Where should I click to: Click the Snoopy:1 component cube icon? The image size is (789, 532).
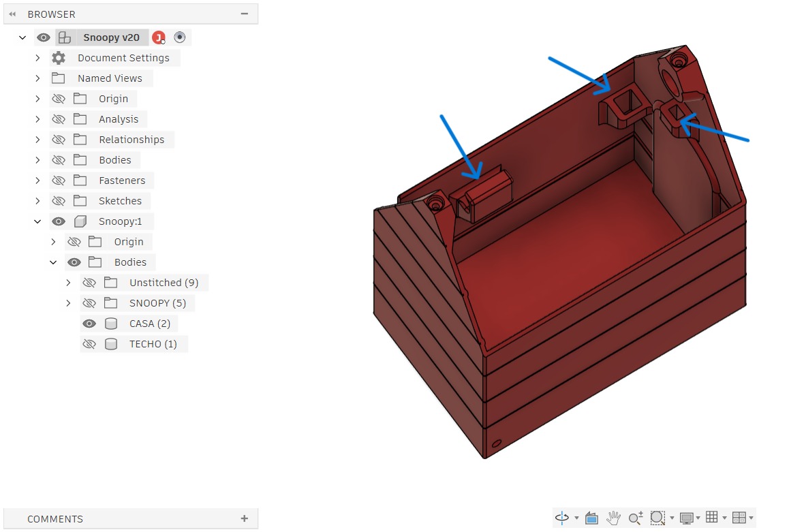point(80,221)
